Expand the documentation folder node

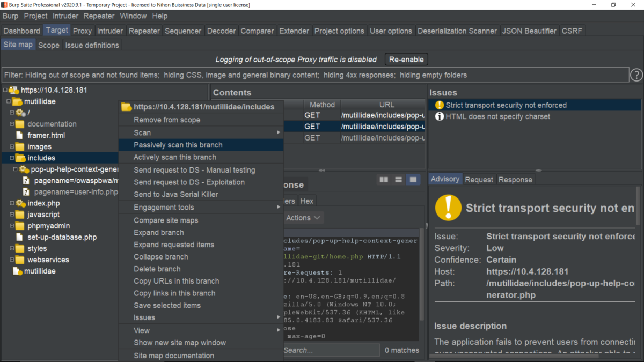coord(12,124)
